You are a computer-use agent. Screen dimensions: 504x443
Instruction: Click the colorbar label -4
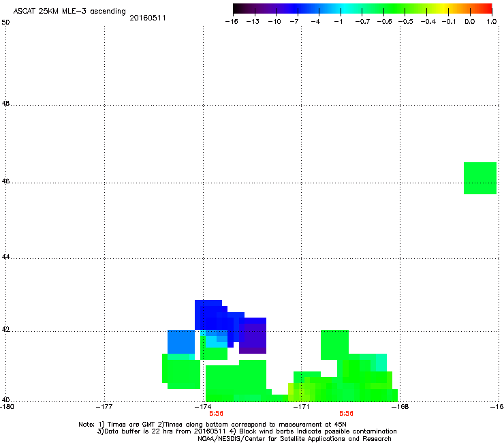click(315, 22)
